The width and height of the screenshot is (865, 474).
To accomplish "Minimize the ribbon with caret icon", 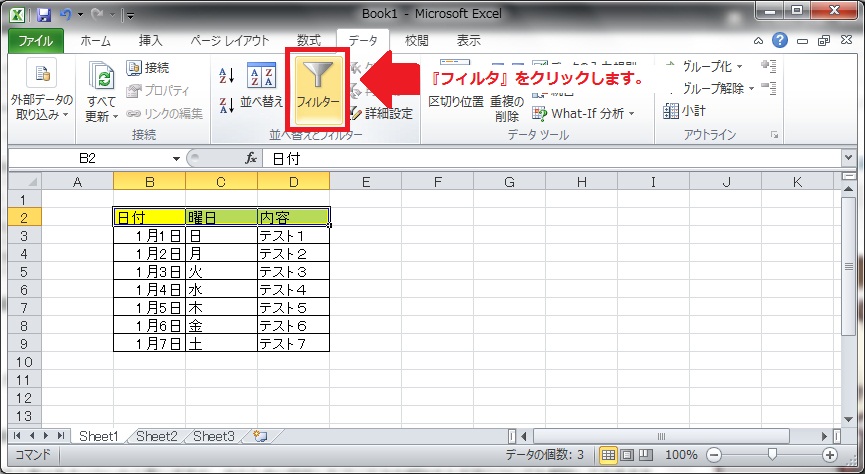I will click(759, 41).
